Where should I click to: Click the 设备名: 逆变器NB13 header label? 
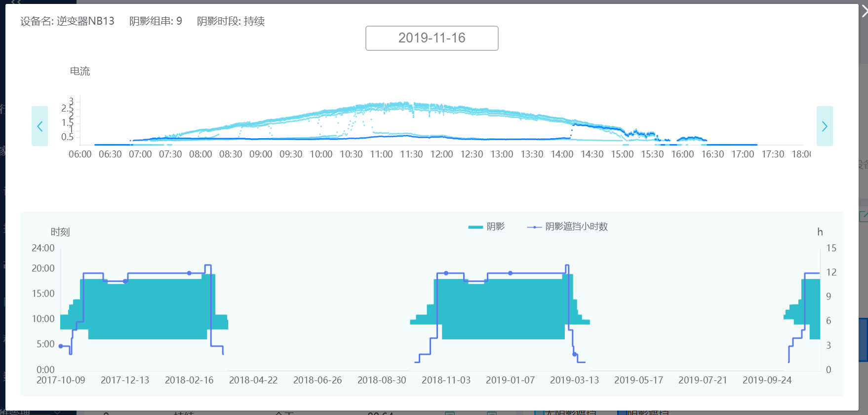tap(67, 21)
